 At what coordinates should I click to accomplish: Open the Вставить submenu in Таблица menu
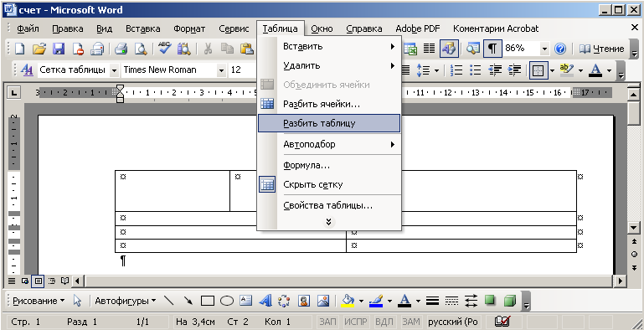pos(329,46)
